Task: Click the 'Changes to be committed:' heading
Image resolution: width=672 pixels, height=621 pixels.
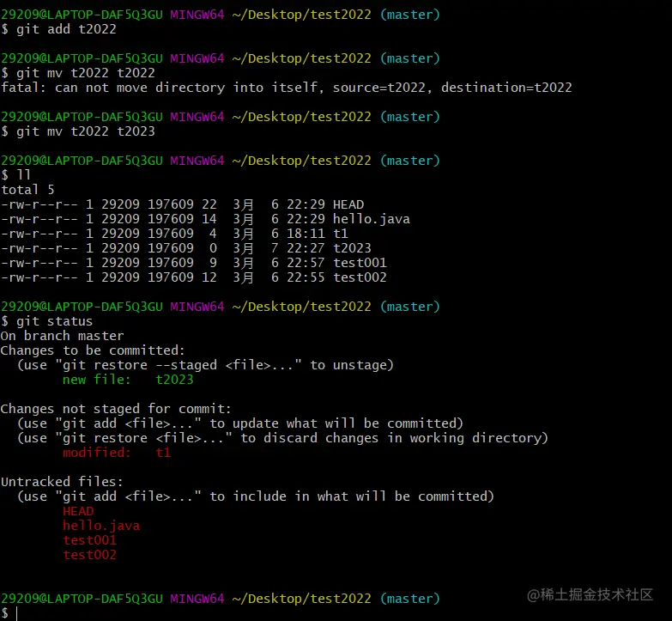Action: coord(93,350)
